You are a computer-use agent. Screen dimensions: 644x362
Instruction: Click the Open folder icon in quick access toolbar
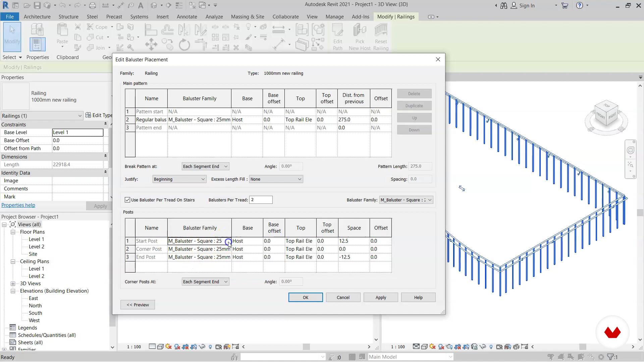point(27,5)
